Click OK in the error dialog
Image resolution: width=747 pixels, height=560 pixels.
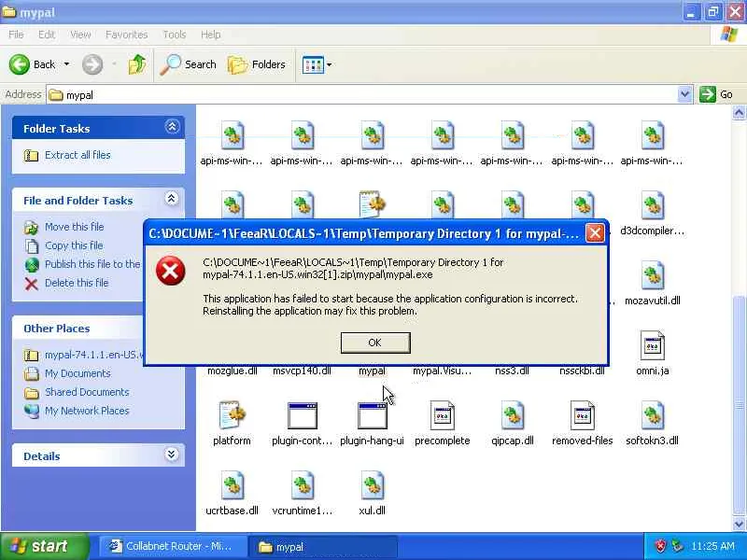375,343
